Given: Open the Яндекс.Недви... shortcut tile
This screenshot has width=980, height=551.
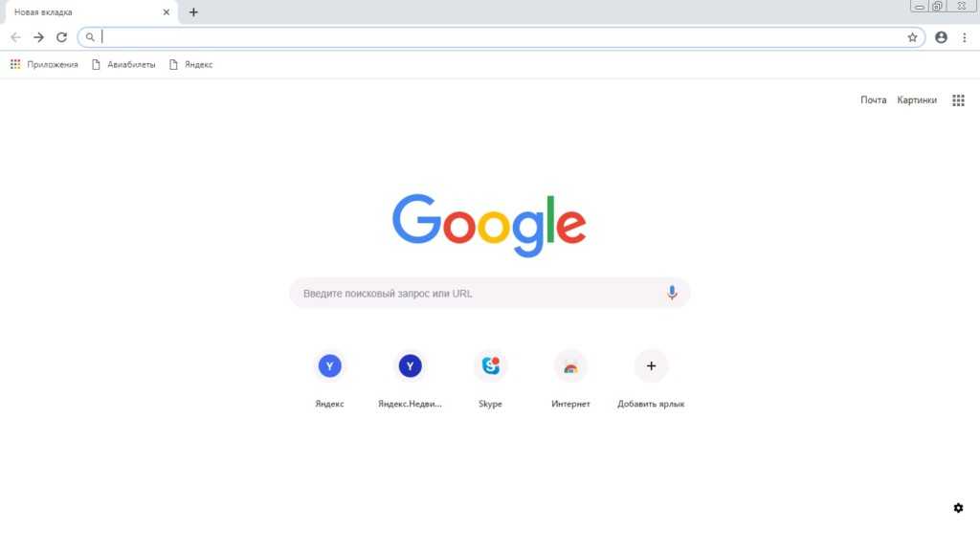Looking at the screenshot, I should [x=410, y=379].
